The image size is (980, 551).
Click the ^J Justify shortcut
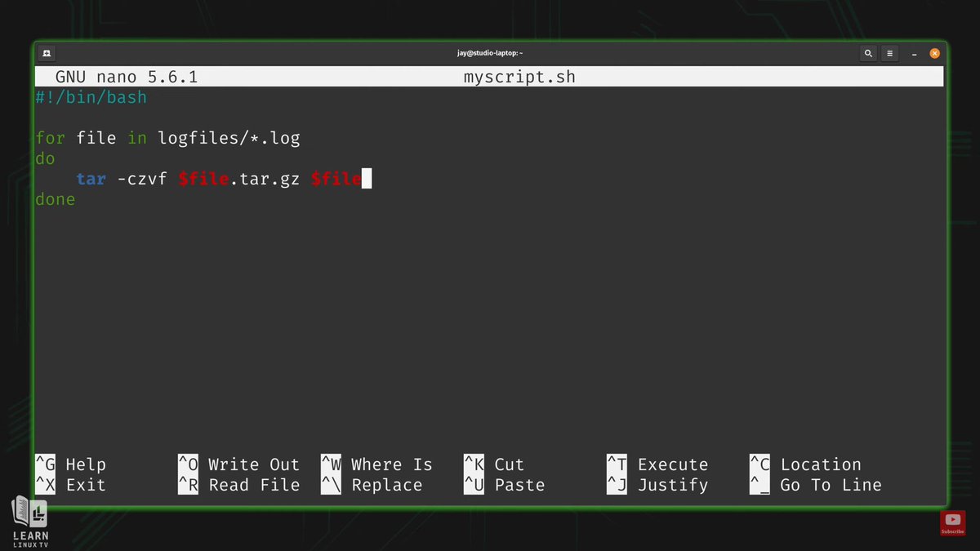pos(658,485)
